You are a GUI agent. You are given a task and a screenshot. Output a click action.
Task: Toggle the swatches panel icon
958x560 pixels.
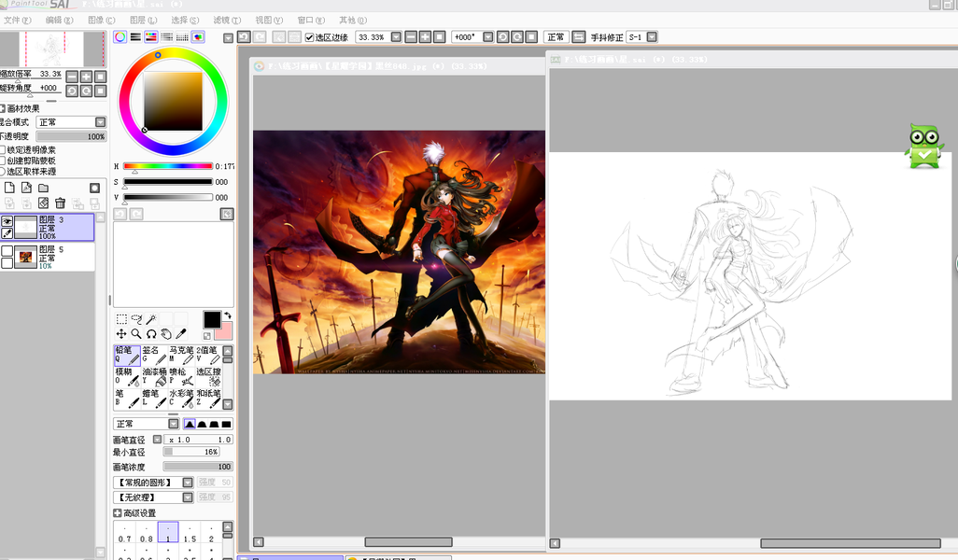click(182, 37)
